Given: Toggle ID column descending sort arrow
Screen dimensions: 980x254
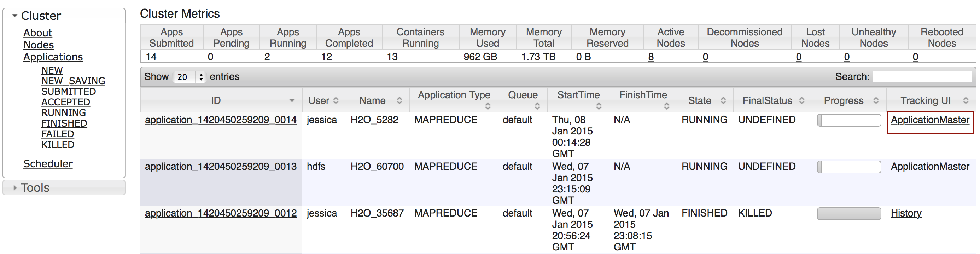Looking at the screenshot, I should pos(292,100).
